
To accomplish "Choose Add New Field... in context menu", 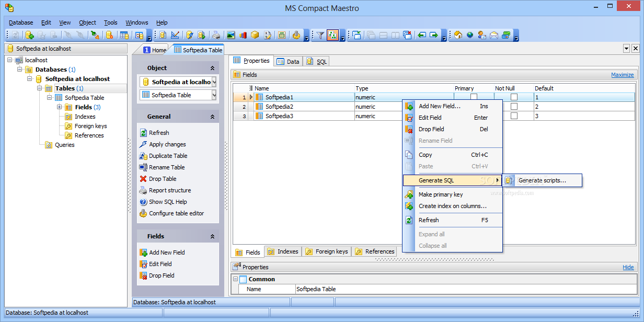I will click(452, 106).
